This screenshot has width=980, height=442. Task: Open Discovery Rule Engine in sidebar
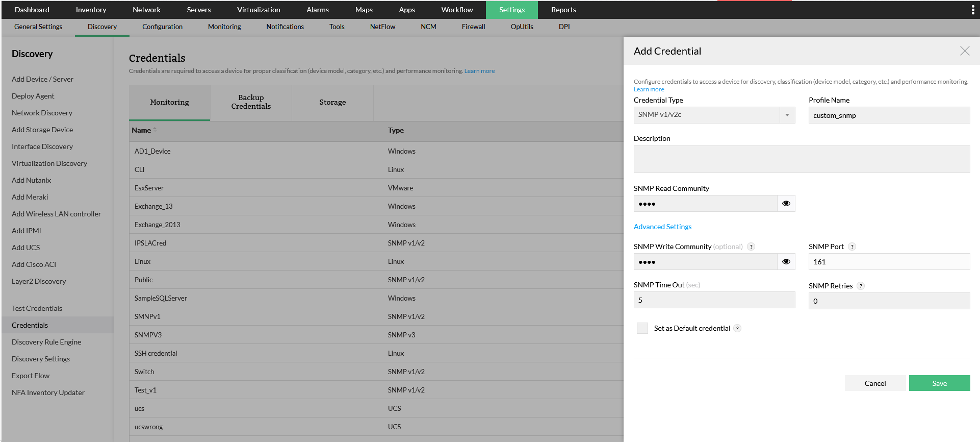tap(46, 342)
